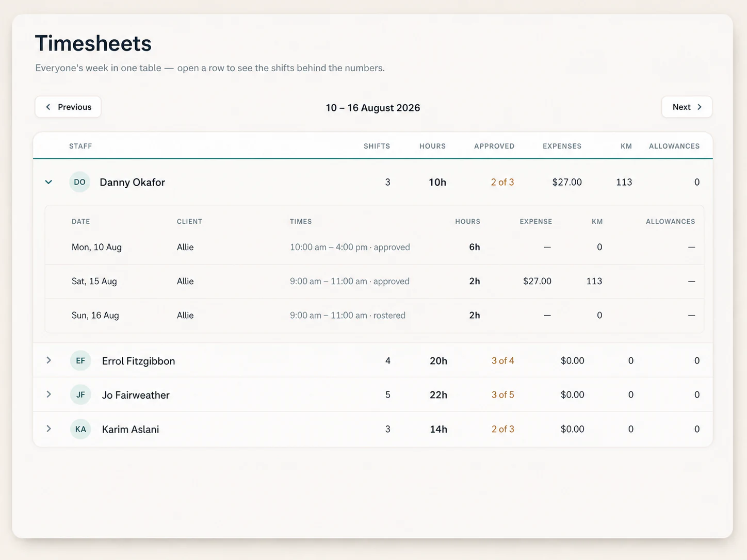Expand Errol Fitzgibbon's shift details
The height and width of the screenshot is (560, 747).
48,360
